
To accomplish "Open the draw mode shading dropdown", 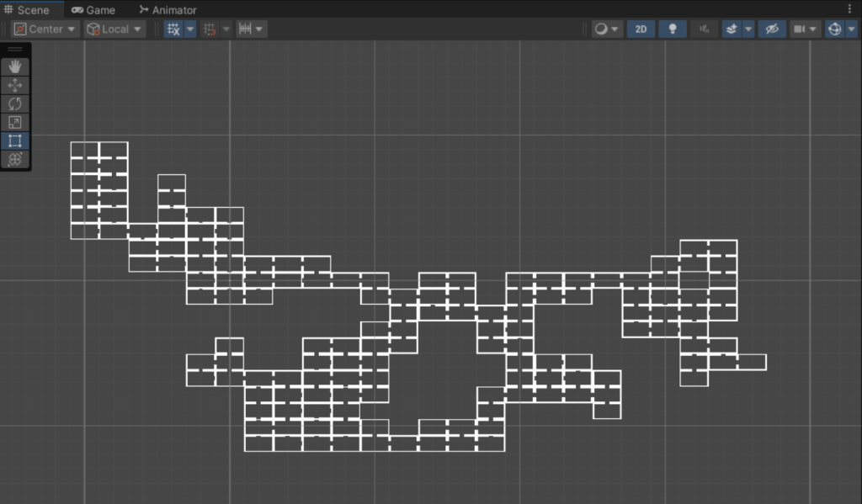I will click(x=607, y=29).
